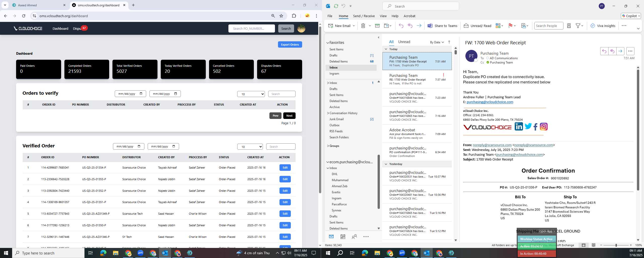Open rows-per-page dropdown in Orders to verify
This screenshot has width=644, height=258.
pos(251,94)
